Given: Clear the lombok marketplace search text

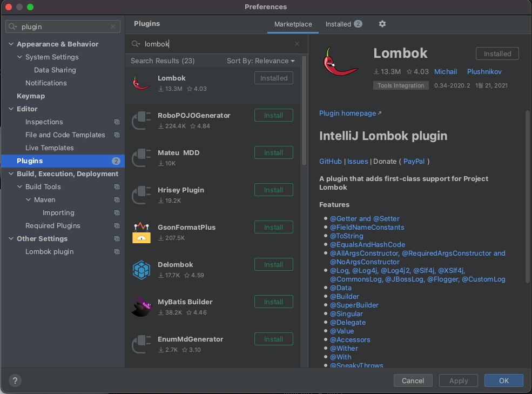Looking at the screenshot, I should [x=297, y=44].
